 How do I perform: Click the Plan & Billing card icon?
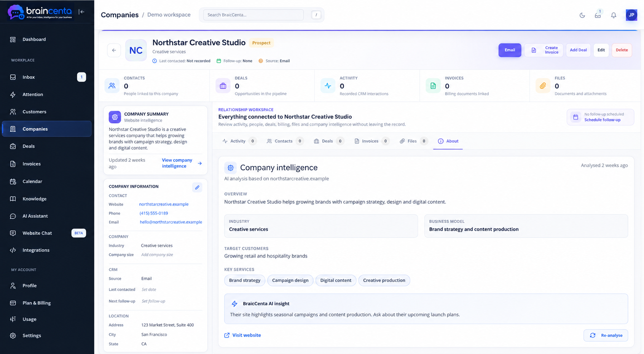click(x=13, y=303)
